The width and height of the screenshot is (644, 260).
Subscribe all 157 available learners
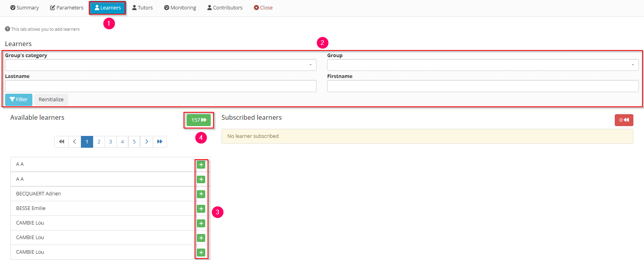pos(198,120)
